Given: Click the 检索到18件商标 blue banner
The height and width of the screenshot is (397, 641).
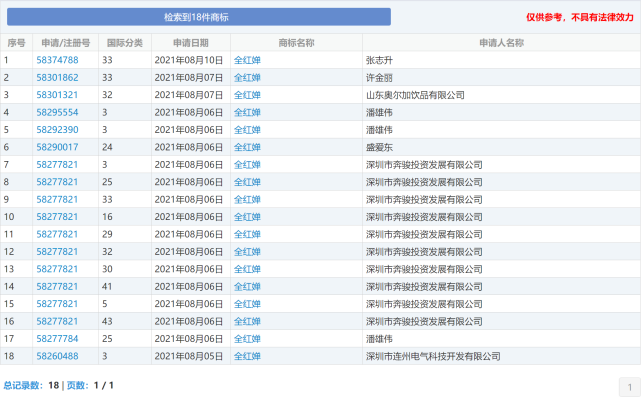Looking at the screenshot, I should (199, 17).
